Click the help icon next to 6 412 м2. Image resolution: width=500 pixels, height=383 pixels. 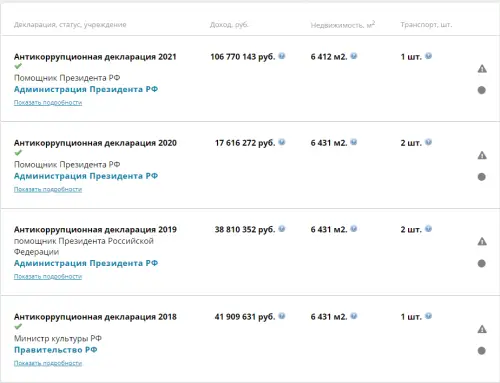point(354,56)
